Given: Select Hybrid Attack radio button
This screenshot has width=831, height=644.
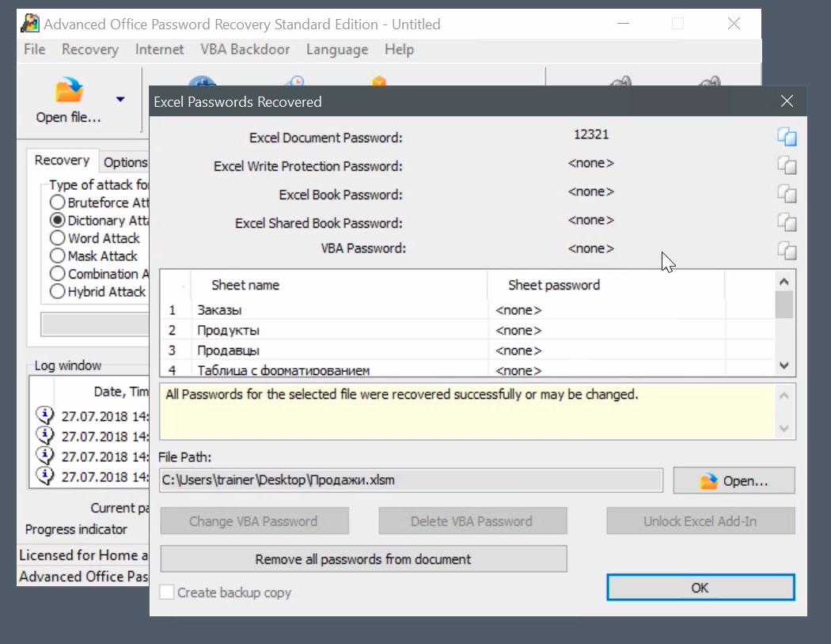Looking at the screenshot, I should tap(57, 291).
